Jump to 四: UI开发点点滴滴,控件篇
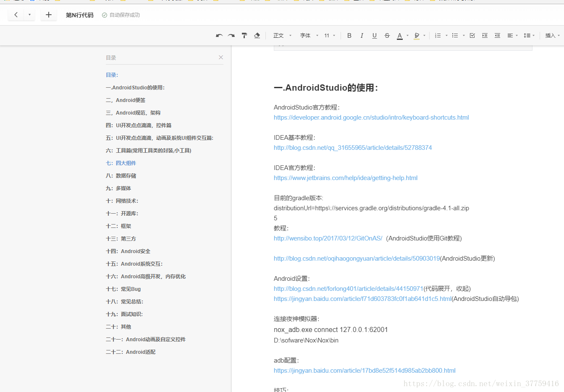 [x=139, y=125]
